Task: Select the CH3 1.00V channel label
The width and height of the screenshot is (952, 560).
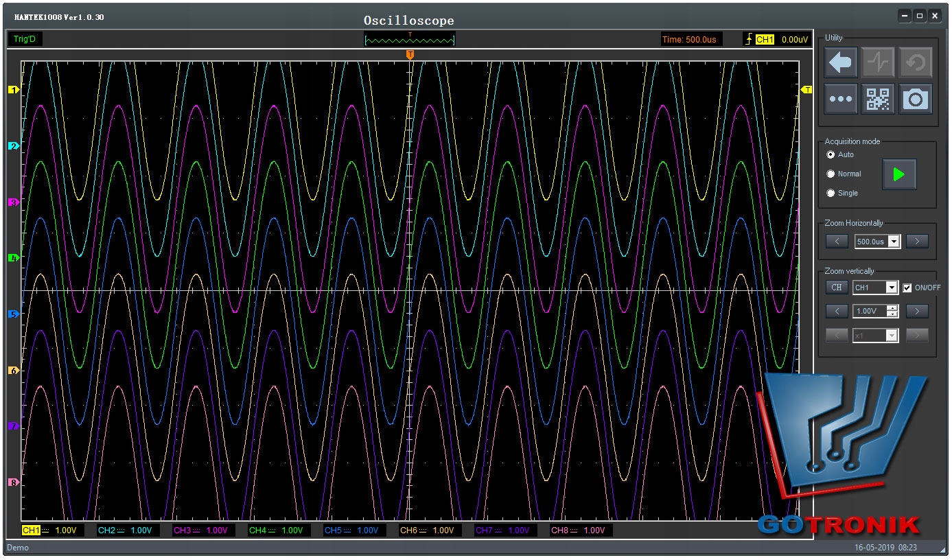Action: (x=205, y=530)
